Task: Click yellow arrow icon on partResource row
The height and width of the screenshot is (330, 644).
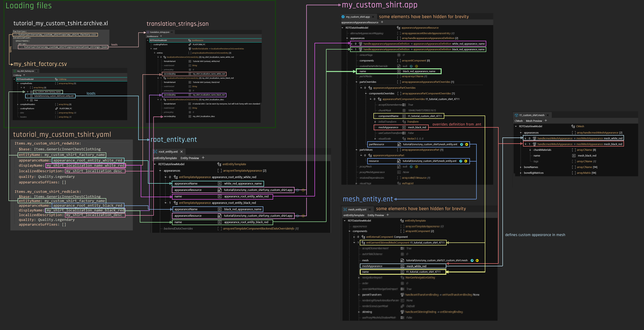Action: pyautogui.click(x=467, y=144)
